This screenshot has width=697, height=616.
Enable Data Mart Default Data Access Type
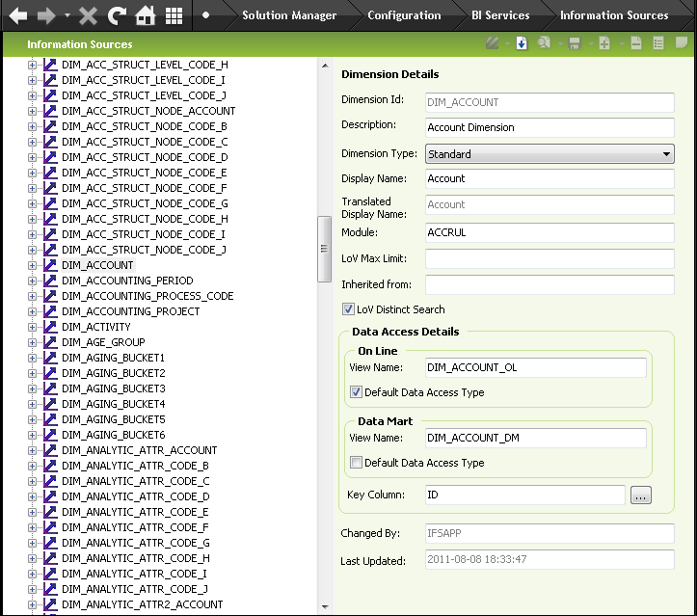point(356,463)
